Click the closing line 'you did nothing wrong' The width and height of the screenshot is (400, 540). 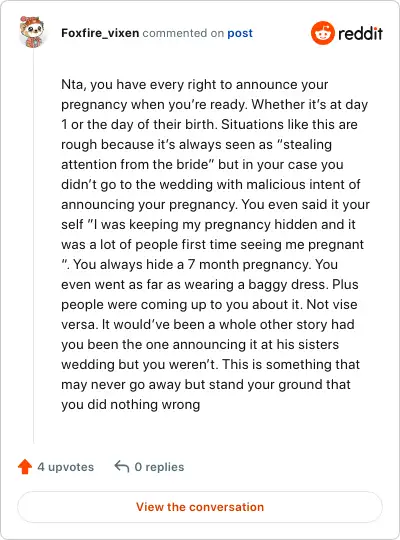click(131, 404)
